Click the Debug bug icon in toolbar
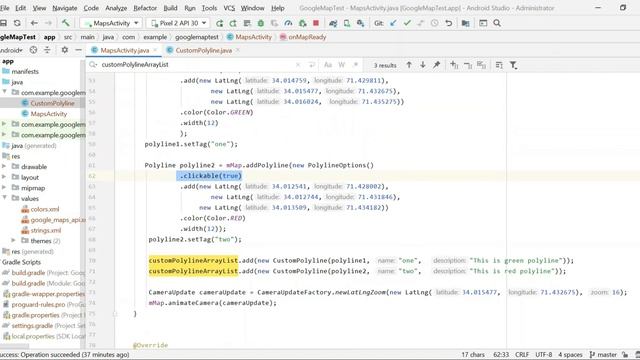This screenshot has height=360, width=640. click(261, 23)
